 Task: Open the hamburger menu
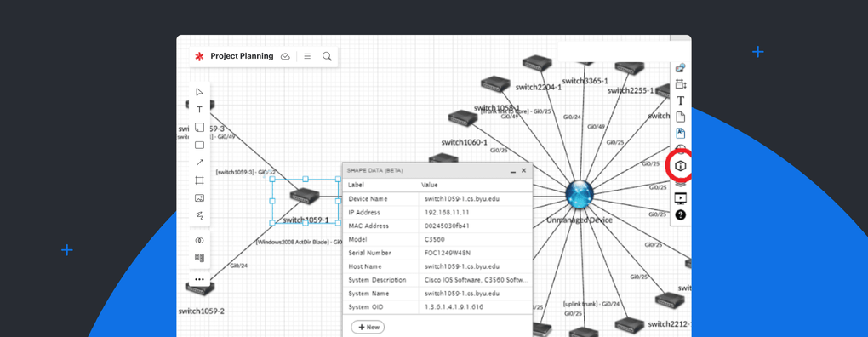point(307,56)
